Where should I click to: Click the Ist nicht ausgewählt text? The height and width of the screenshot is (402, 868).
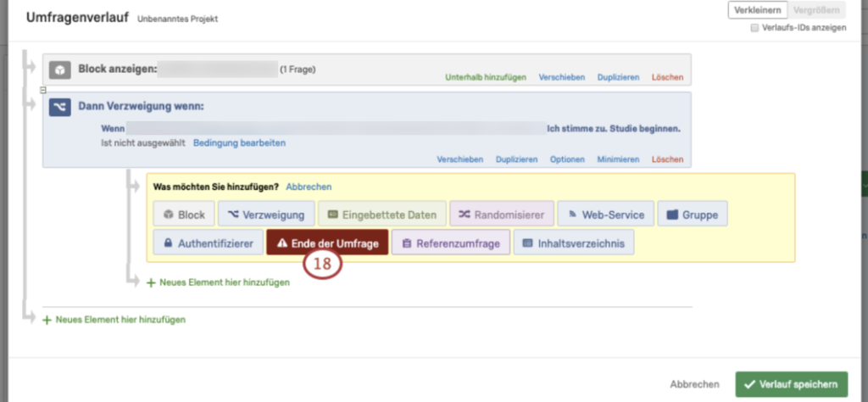pos(143,142)
